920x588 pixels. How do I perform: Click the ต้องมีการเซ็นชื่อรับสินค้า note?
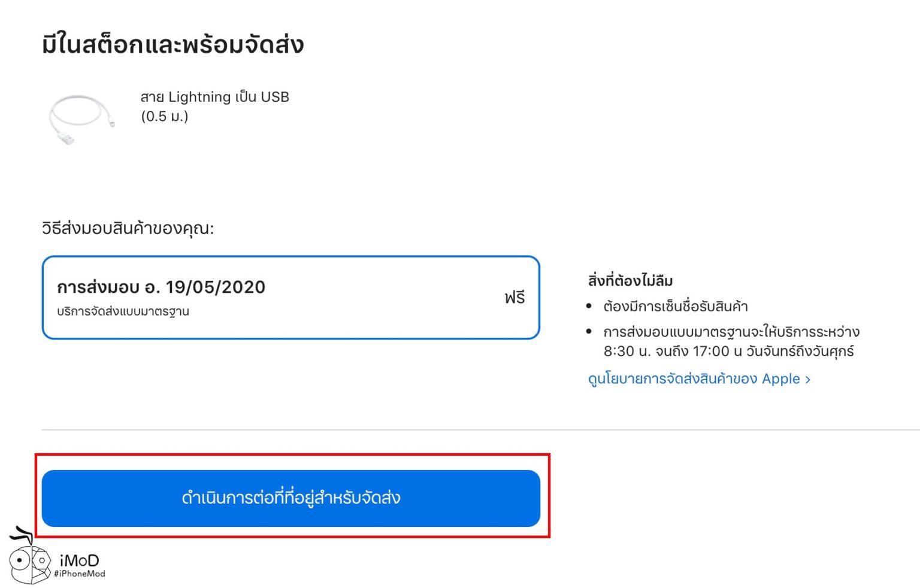pos(676,307)
